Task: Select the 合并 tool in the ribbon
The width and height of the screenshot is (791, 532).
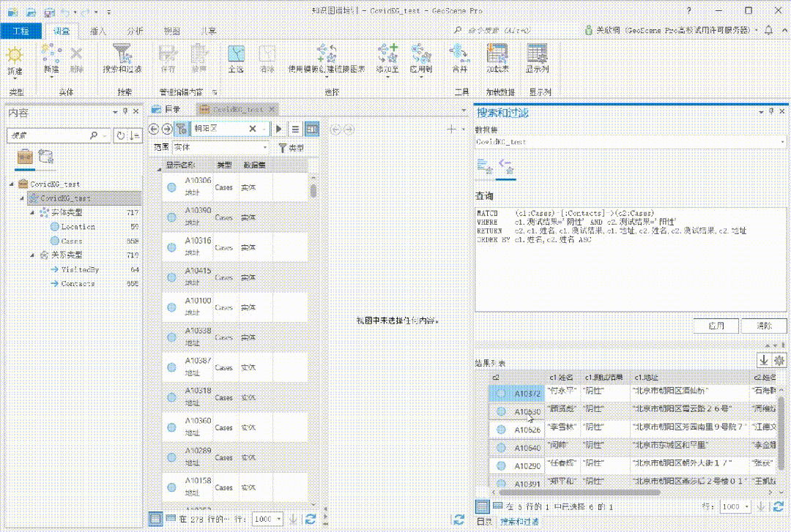Action: coord(458,59)
